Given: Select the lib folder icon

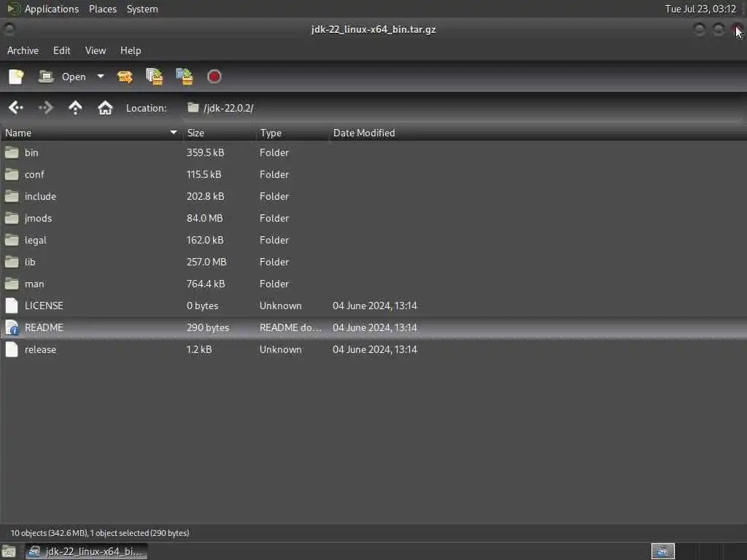Looking at the screenshot, I should point(12,262).
